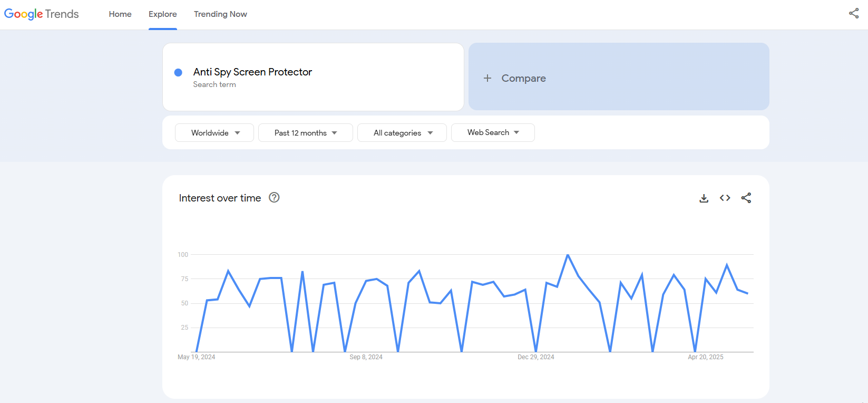Click the Dec 29, 2024 axis label
The height and width of the screenshot is (403, 868).
536,357
